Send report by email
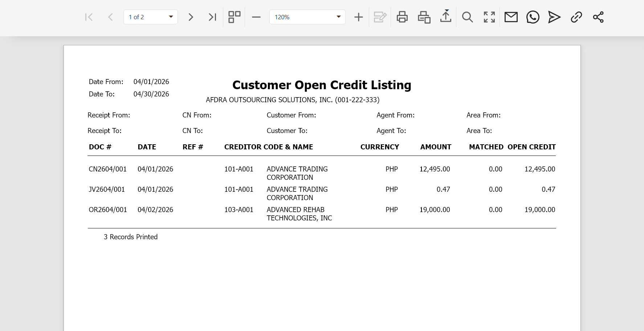Image resolution: width=644 pixels, height=331 pixels. click(511, 17)
